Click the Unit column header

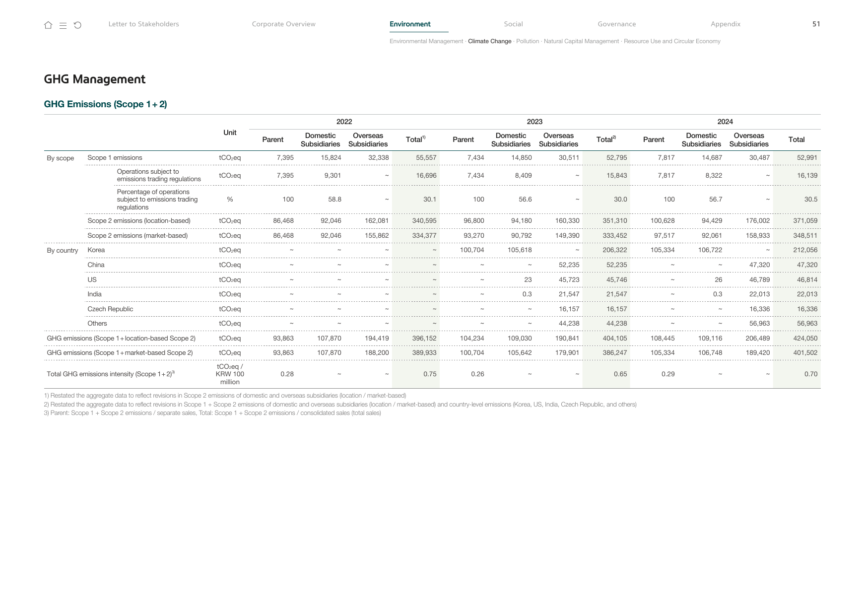(230, 133)
